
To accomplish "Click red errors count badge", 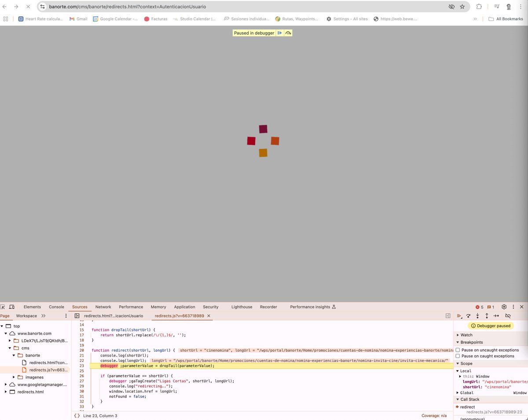I will coord(479,307).
